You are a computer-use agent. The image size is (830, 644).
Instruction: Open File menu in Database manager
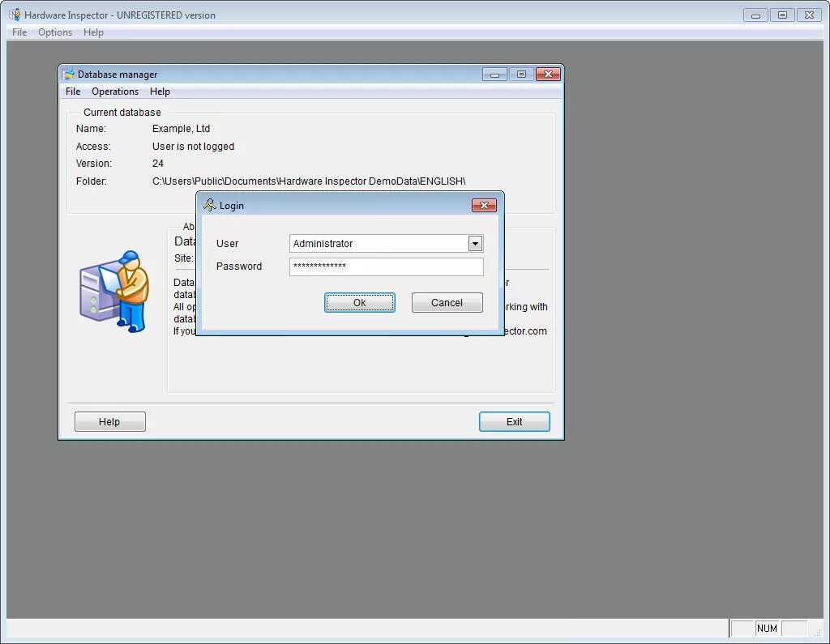[73, 92]
